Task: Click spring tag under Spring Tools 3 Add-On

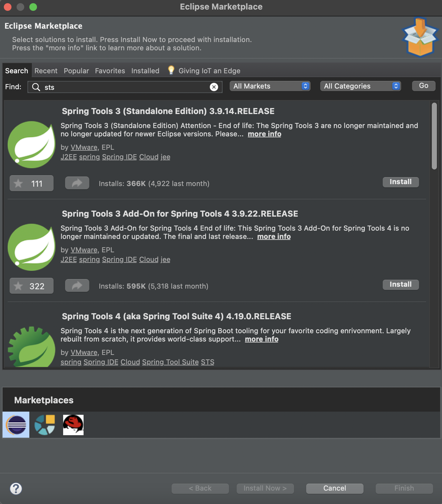Action: pos(90,260)
